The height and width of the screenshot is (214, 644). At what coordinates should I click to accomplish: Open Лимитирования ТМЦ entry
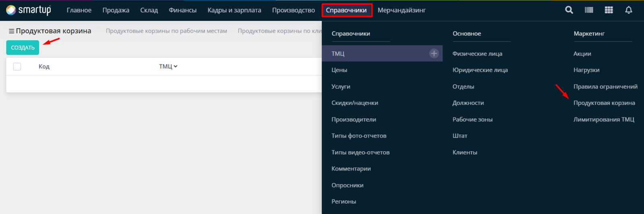point(604,119)
